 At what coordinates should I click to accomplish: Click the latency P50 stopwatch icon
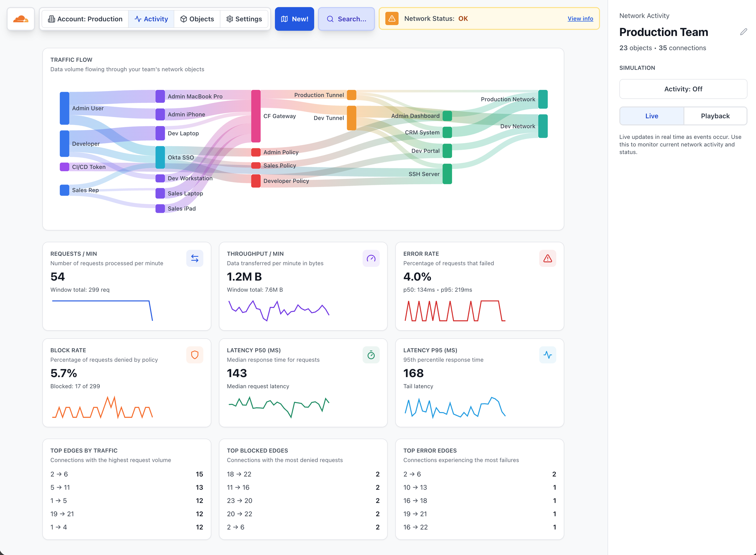(x=371, y=354)
